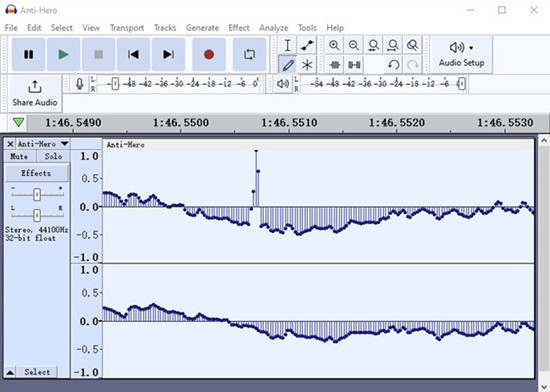
Task: Solo the Anti-Hero track
Action: tap(53, 156)
